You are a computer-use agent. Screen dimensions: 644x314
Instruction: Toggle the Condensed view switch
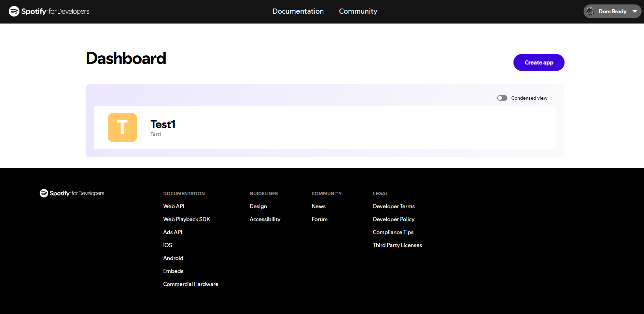point(502,98)
